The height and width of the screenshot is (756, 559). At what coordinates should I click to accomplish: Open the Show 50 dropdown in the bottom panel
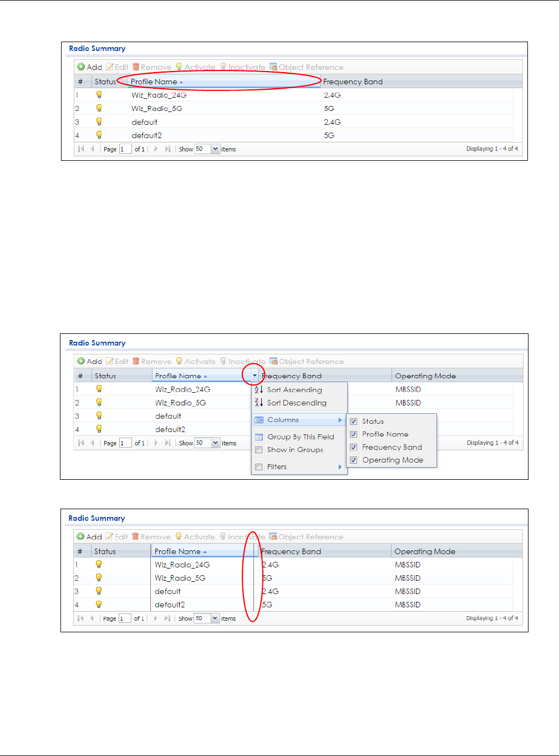[215, 618]
